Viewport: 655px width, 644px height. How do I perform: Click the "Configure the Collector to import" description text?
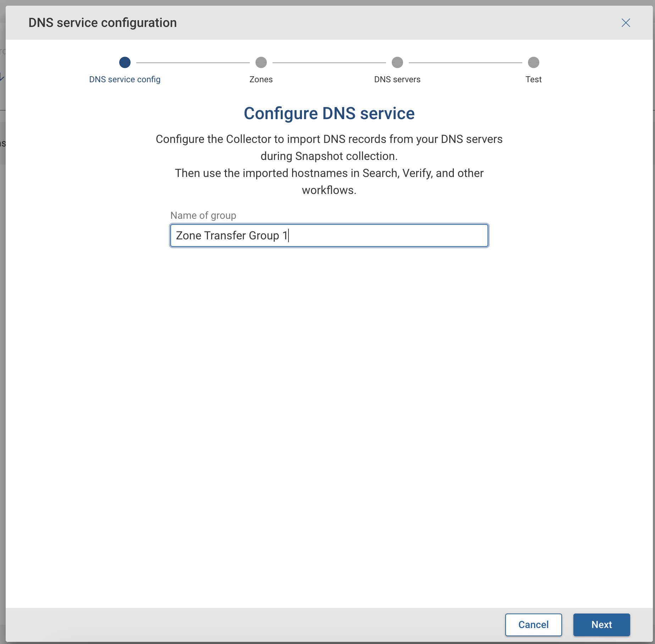click(x=329, y=139)
